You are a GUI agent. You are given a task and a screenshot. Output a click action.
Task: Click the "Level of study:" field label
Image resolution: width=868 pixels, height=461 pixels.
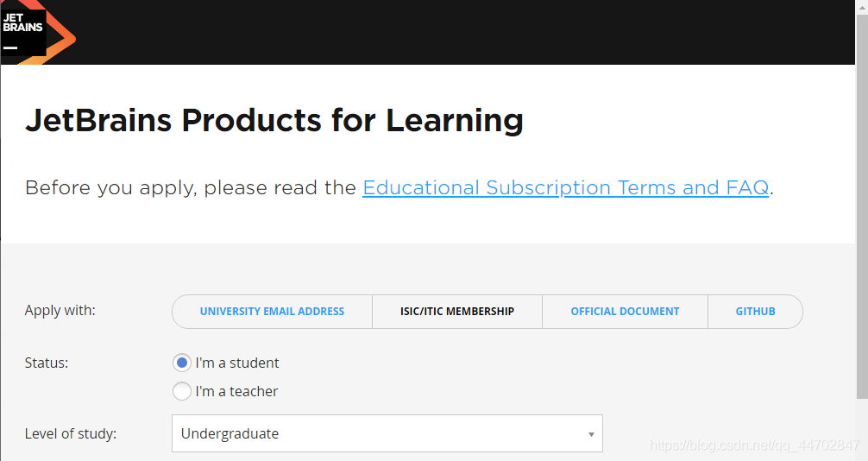70,433
